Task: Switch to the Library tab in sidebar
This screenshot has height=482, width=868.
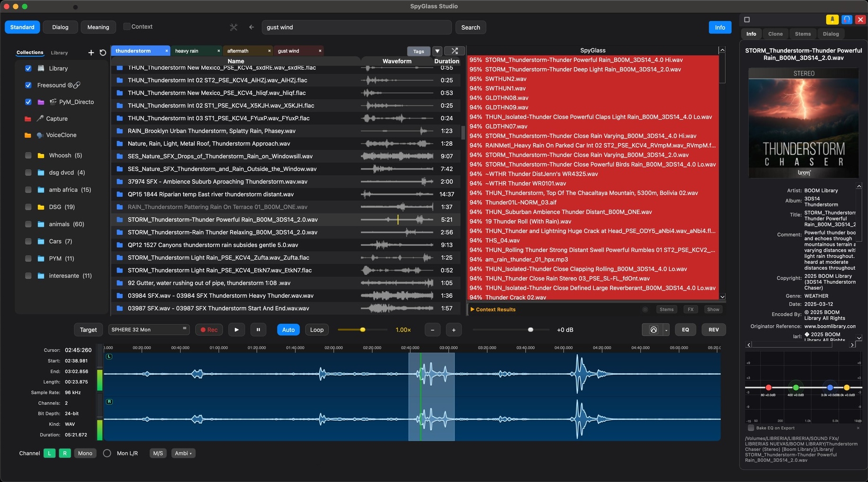Action: tap(59, 53)
